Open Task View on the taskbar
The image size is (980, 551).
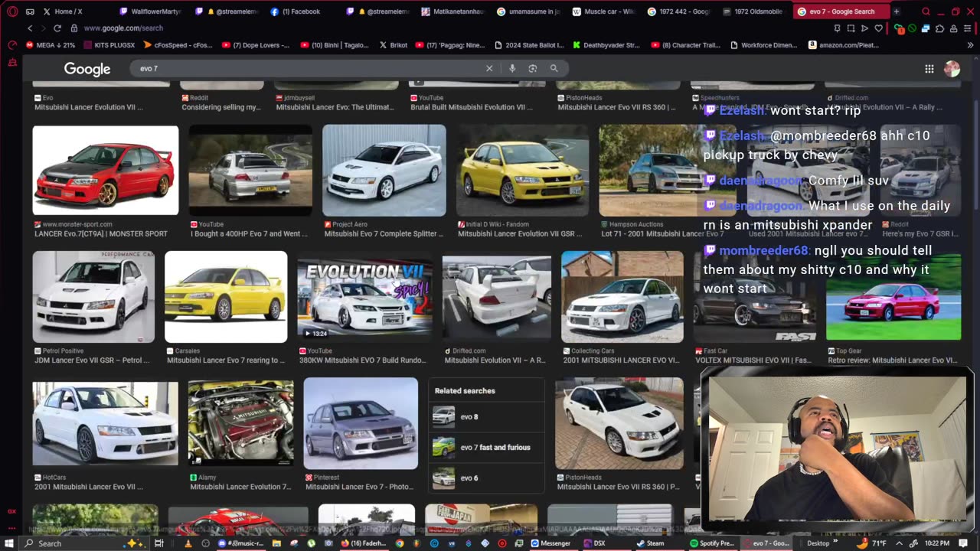coord(159,543)
